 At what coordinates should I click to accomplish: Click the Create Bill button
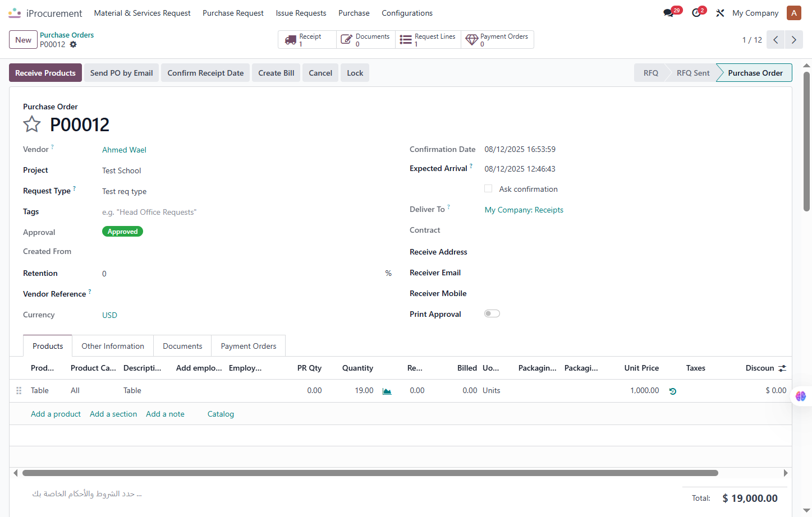276,73
